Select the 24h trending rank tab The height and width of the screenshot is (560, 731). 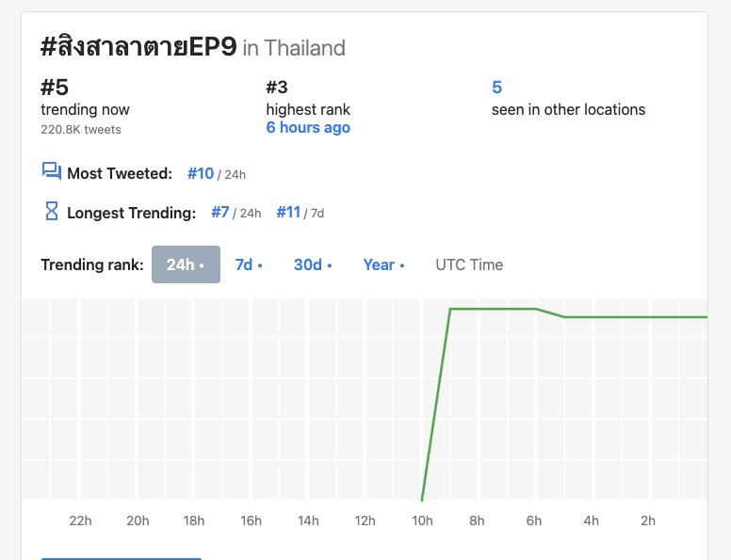coord(186,264)
